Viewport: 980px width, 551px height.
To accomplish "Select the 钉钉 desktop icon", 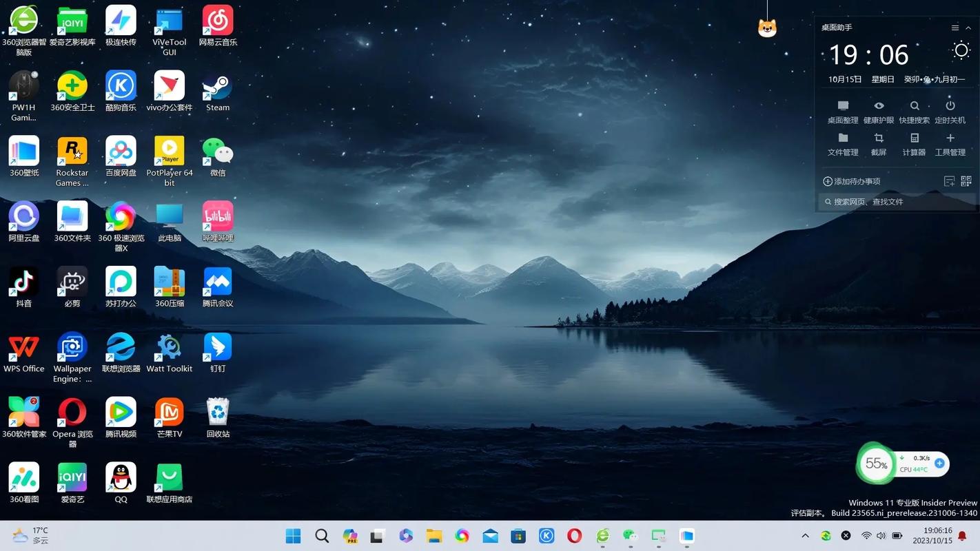I will 218,353.
